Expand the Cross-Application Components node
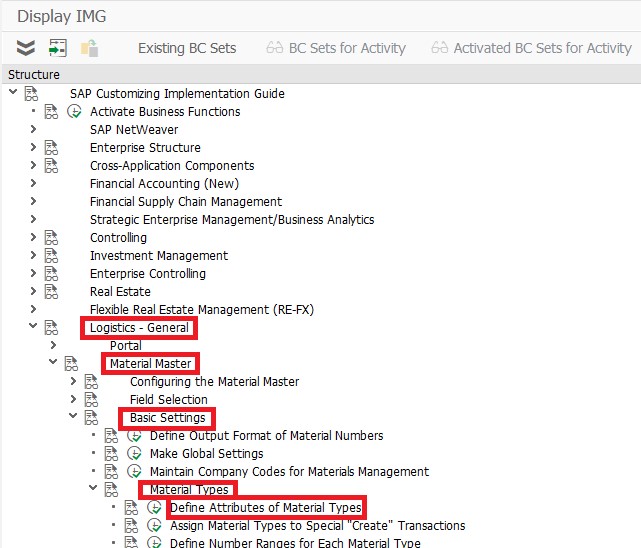 click(33, 165)
